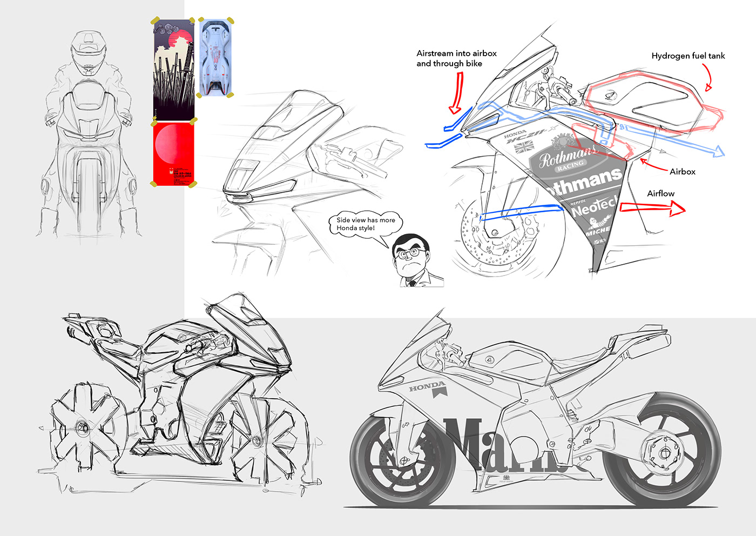Click the 'Side view has more Honda style!' speech bubble

click(x=366, y=224)
